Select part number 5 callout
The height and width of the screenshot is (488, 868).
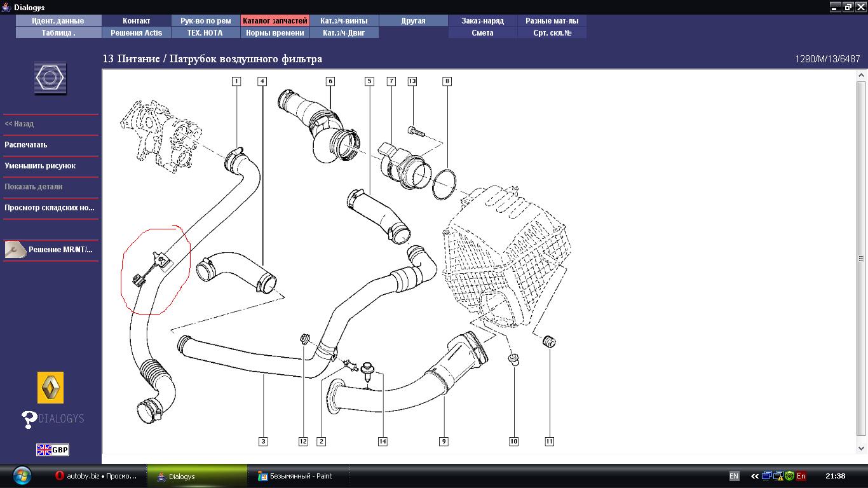point(369,81)
